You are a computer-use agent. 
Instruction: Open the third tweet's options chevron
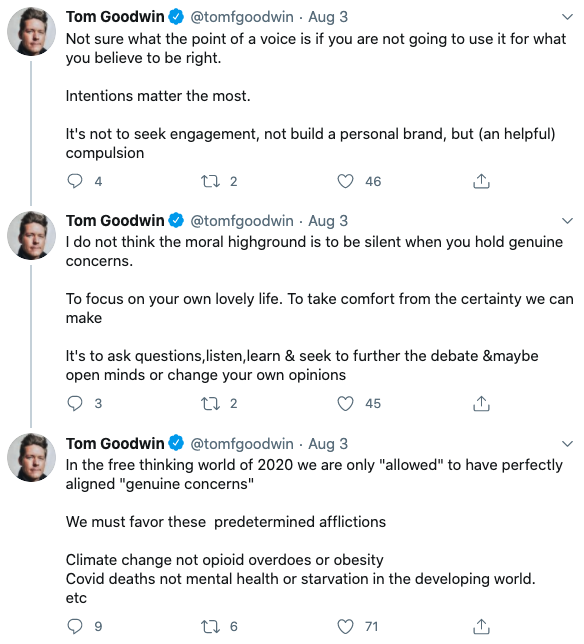[x=567, y=444]
